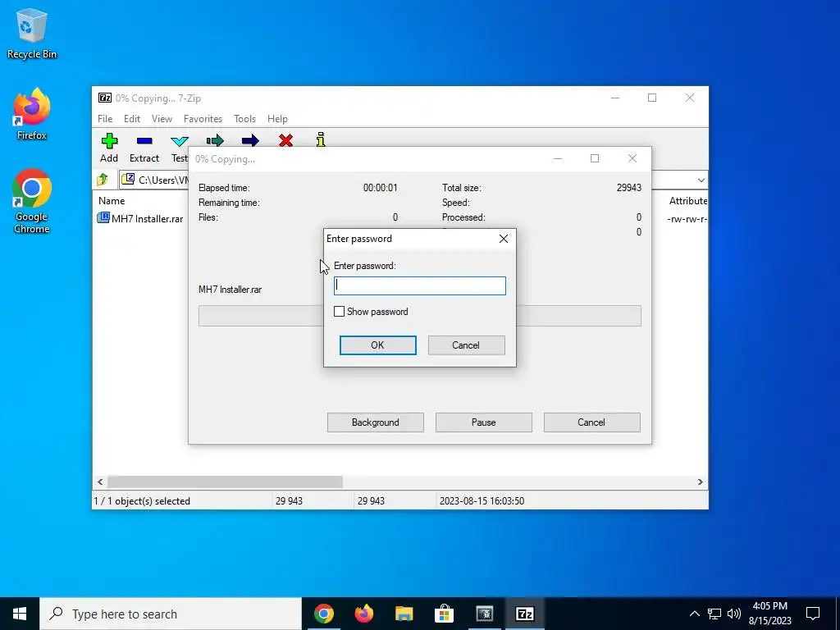This screenshot has height=630, width=840.
Task: Click the 2023-08-15 16:03:50 status entry
Action: (x=482, y=501)
